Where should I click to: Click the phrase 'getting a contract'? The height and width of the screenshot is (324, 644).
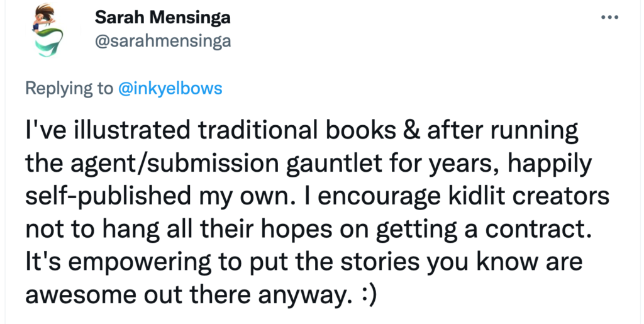coord(483,229)
